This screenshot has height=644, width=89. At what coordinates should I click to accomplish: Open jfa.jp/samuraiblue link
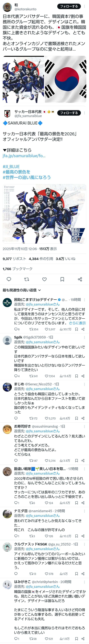24,155
